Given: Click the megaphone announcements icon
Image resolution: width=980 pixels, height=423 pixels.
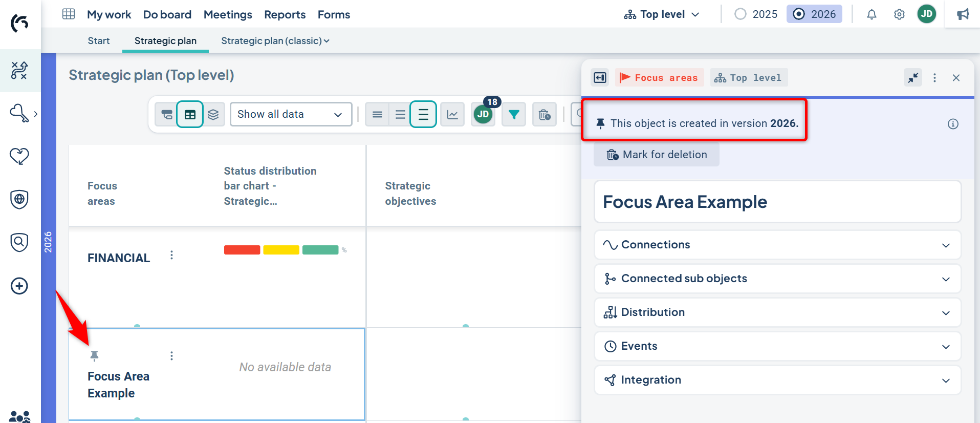Looking at the screenshot, I should pos(963,14).
